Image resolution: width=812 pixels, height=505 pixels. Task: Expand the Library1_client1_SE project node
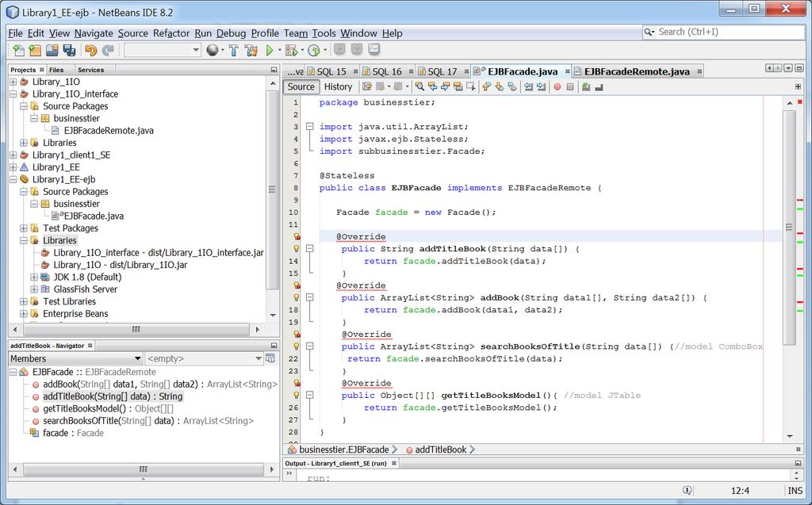pyautogui.click(x=13, y=155)
